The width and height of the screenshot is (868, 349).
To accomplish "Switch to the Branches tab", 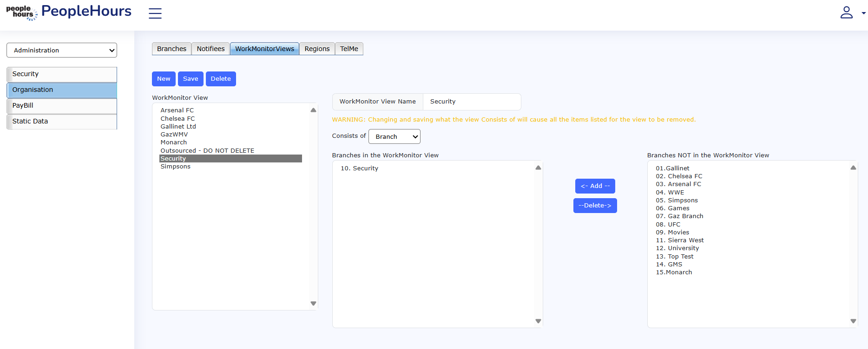I will click(x=171, y=49).
